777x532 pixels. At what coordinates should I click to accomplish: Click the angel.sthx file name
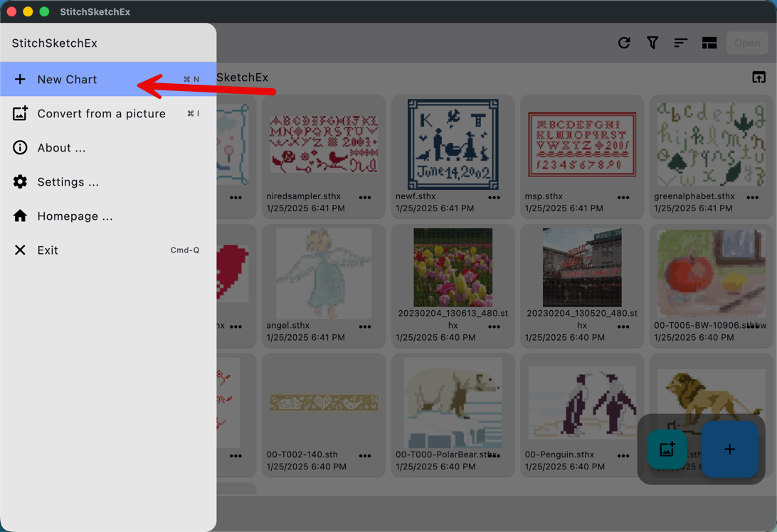[288, 326]
